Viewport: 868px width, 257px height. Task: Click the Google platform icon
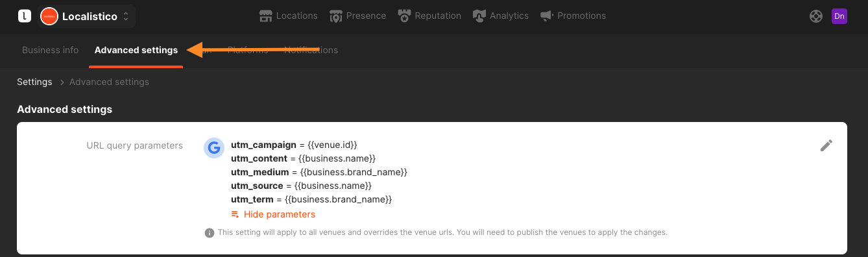[x=214, y=148]
